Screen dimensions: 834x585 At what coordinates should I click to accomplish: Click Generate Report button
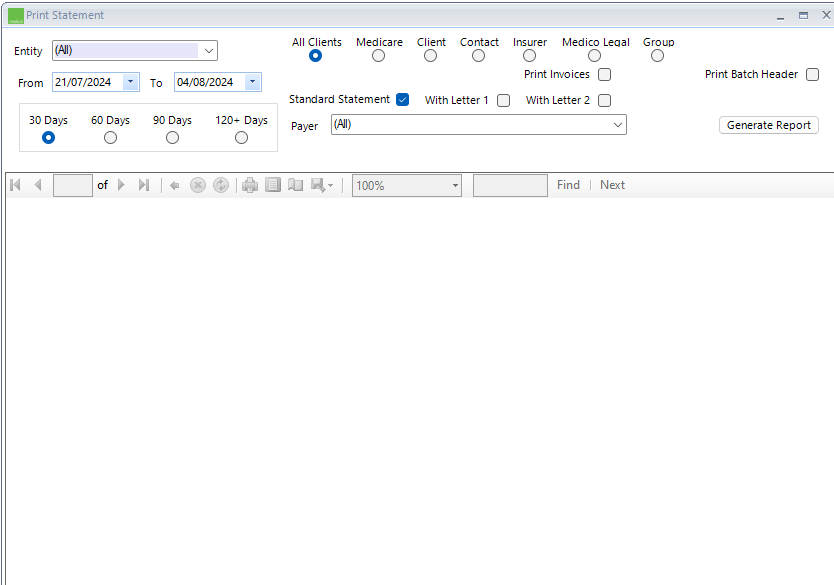coord(769,125)
